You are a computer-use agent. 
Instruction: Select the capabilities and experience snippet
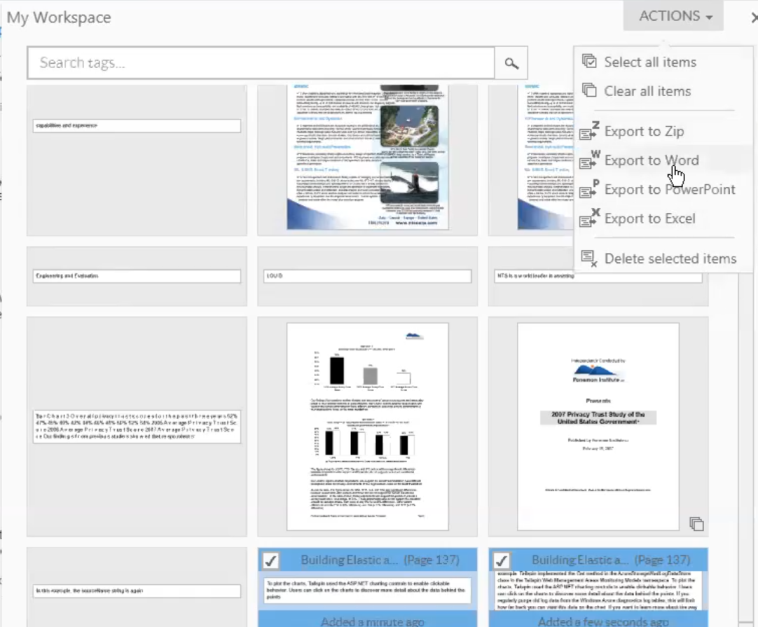coord(136,125)
